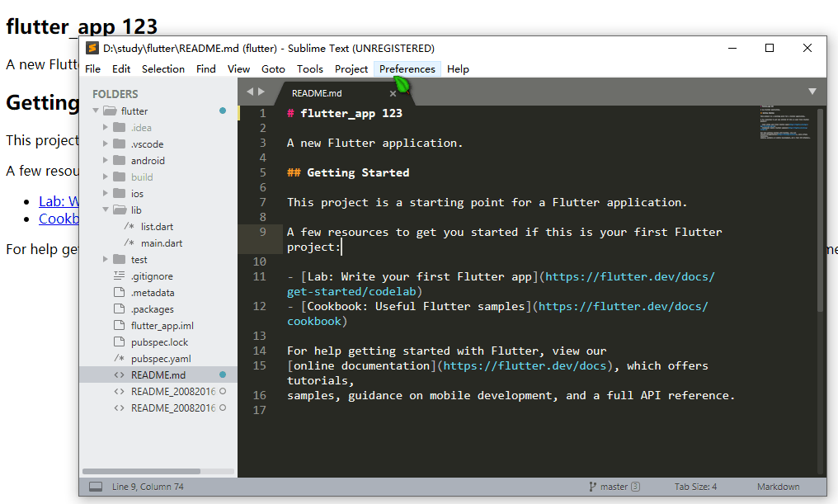Expand the ios folder arrow
Viewport: 838px width, 504px height.
click(x=106, y=194)
